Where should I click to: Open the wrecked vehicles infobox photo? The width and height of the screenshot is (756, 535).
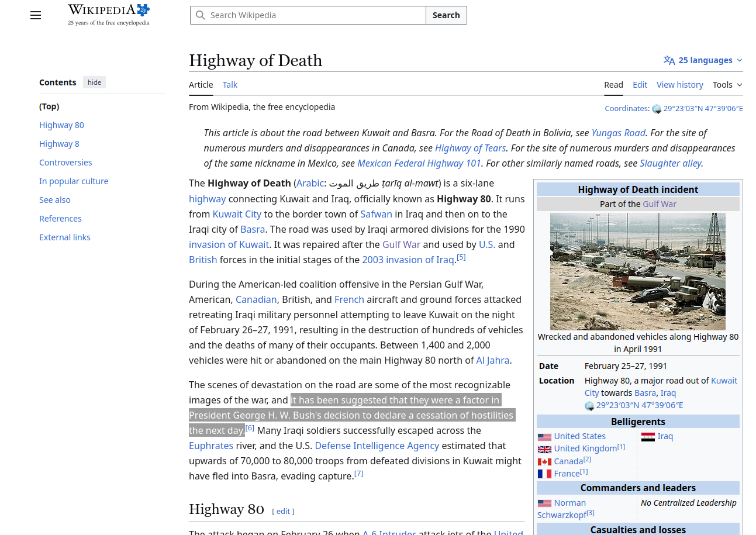(x=637, y=271)
